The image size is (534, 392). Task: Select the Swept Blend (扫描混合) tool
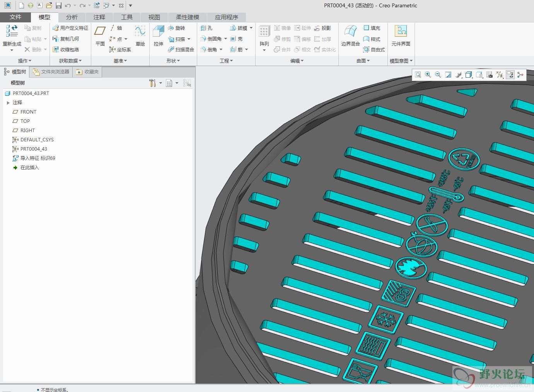click(181, 49)
